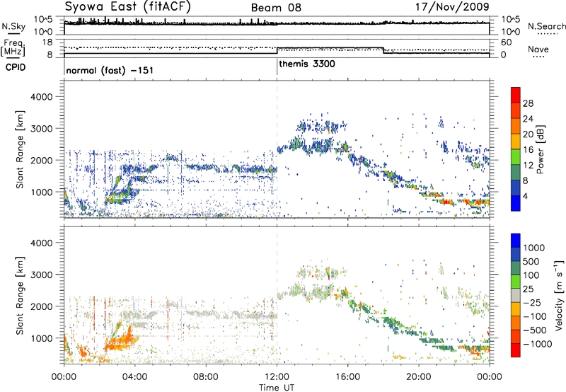Click the red bottom of the velocity colorbar
This screenshot has height=392, width=566.
[x=516, y=350]
